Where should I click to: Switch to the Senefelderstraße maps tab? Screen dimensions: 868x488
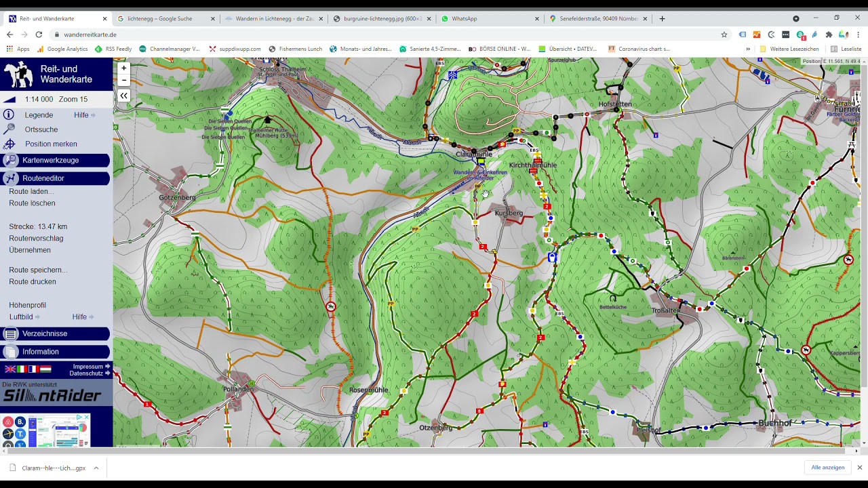tap(598, 19)
